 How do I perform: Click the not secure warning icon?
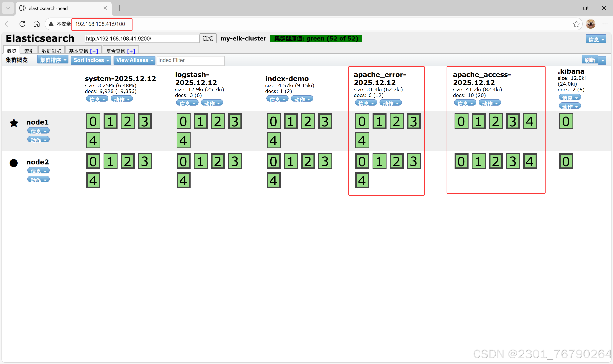pos(51,24)
